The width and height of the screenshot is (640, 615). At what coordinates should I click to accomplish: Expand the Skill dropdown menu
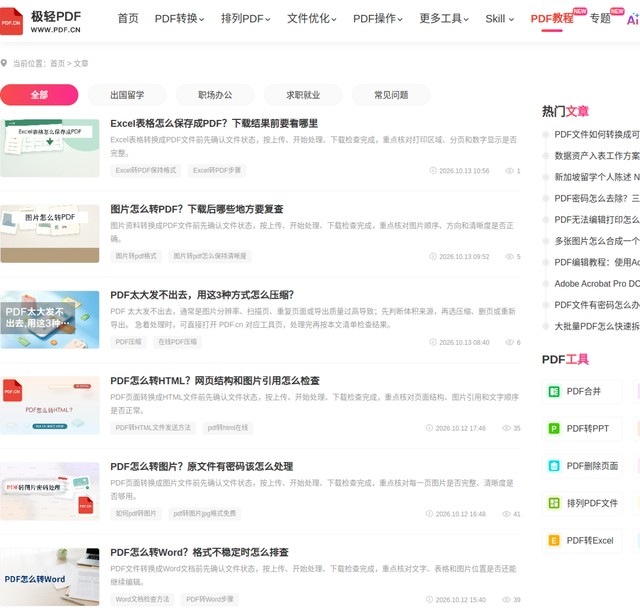point(500,19)
